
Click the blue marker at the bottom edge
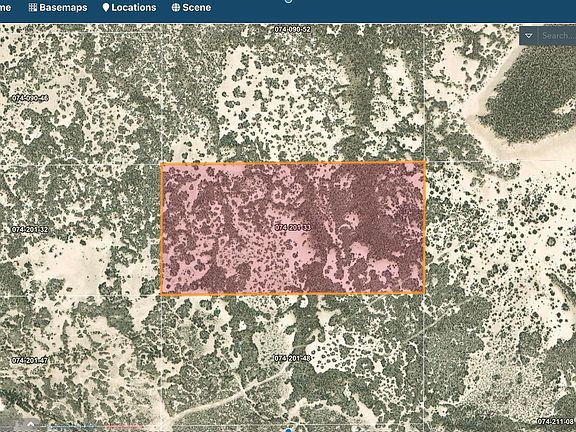[289, 430]
